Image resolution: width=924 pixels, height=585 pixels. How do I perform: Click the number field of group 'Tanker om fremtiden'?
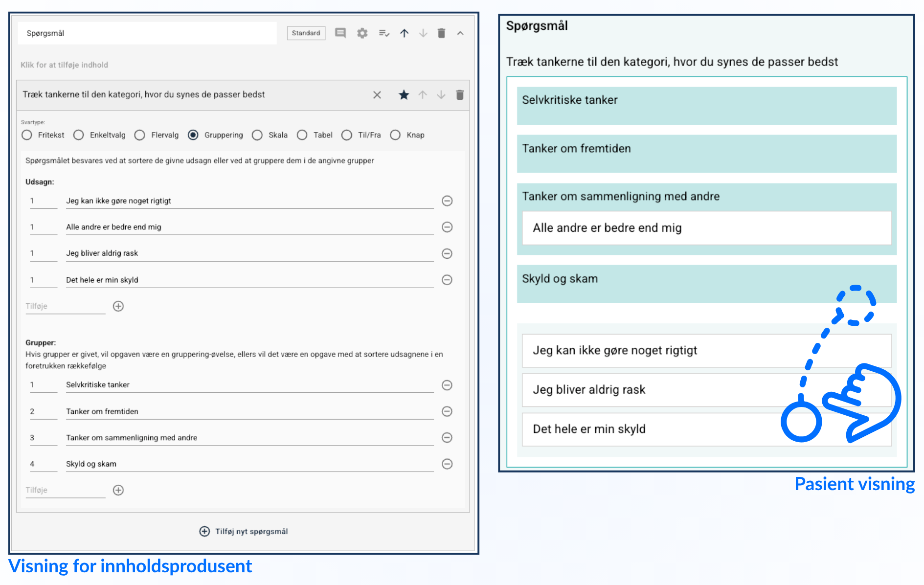coord(44,411)
